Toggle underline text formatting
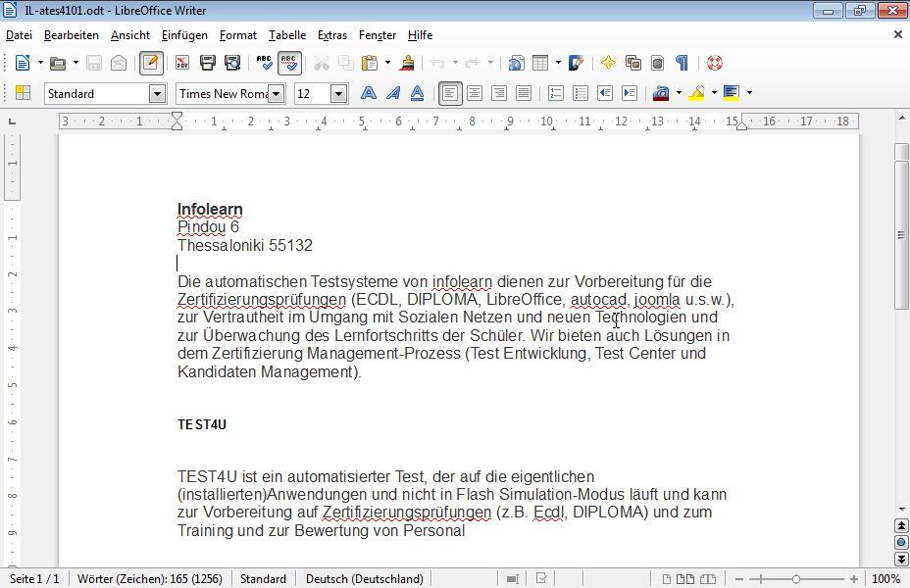The height and width of the screenshot is (588, 910). 418,93
